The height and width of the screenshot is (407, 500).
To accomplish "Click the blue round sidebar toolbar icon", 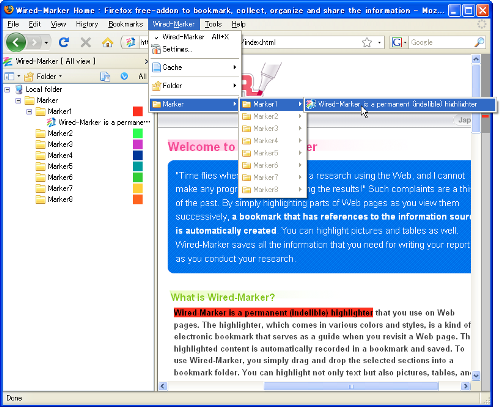I will point(124,76).
